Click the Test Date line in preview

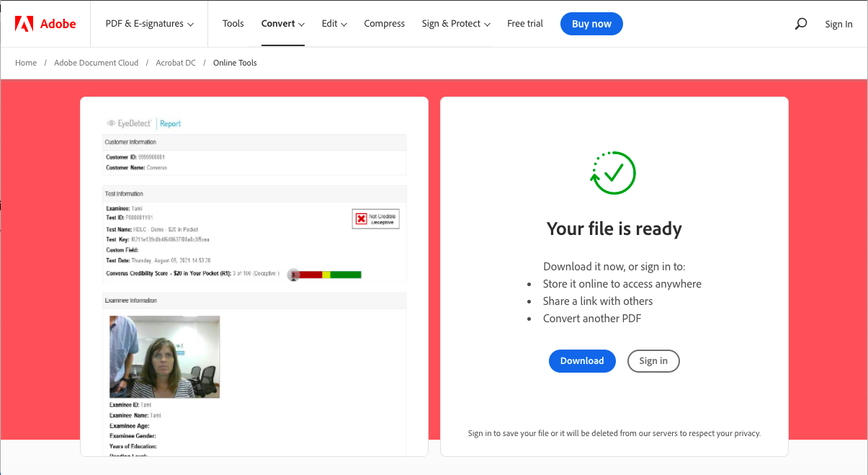point(158,260)
